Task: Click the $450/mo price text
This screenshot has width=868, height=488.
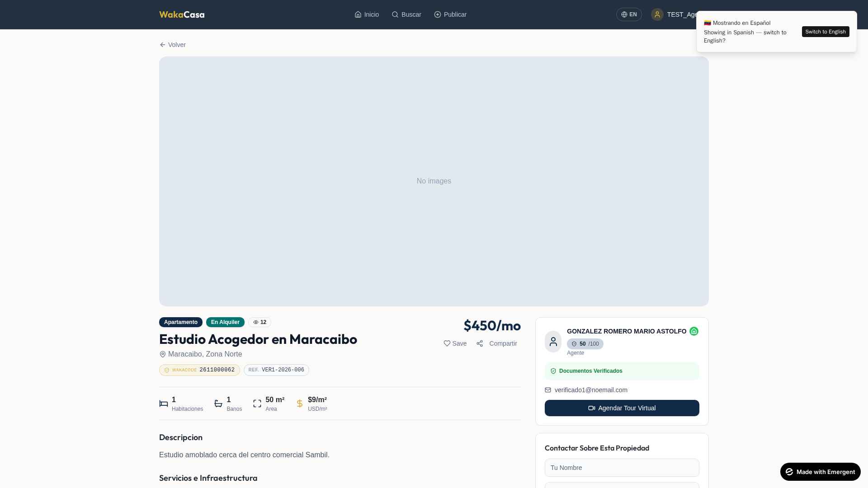Action: [492, 325]
